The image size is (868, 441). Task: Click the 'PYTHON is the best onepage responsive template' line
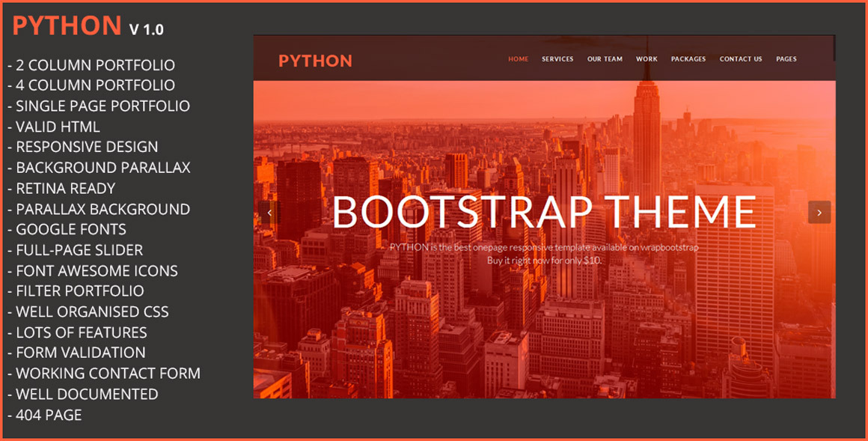tap(544, 248)
